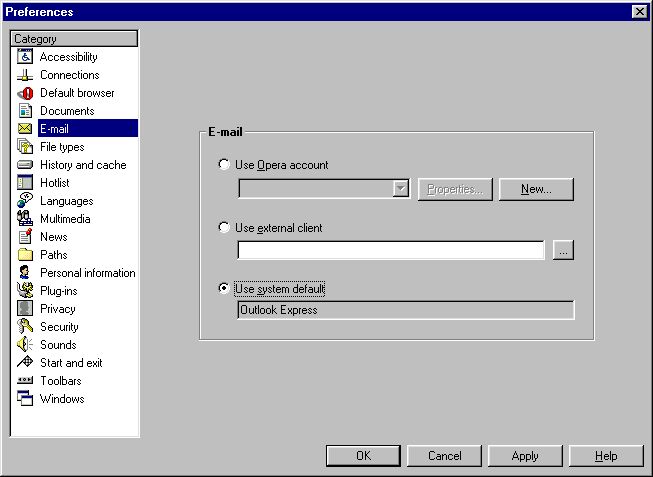Click the Personal information person icon
This screenshot has height=477, width=653.
pos(25,272)
